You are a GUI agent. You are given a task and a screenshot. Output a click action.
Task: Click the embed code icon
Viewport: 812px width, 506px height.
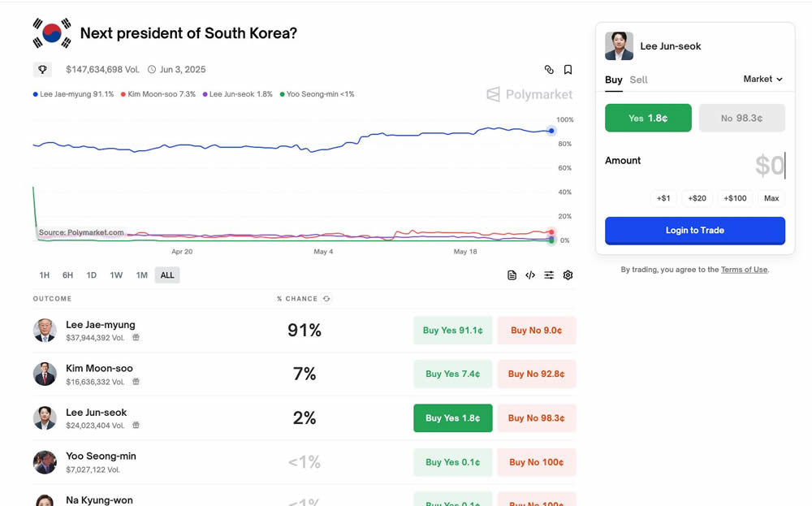(530, 275)
